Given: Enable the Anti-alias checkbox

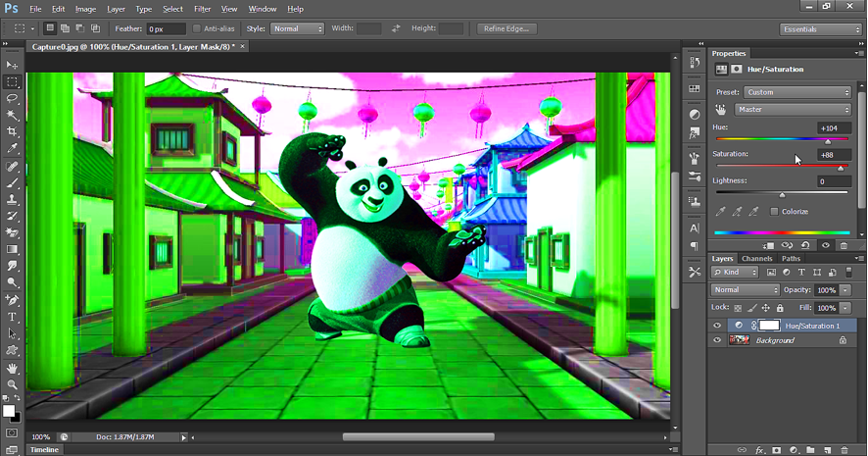Looking at the screenshot, I should [x=196, y=28].
